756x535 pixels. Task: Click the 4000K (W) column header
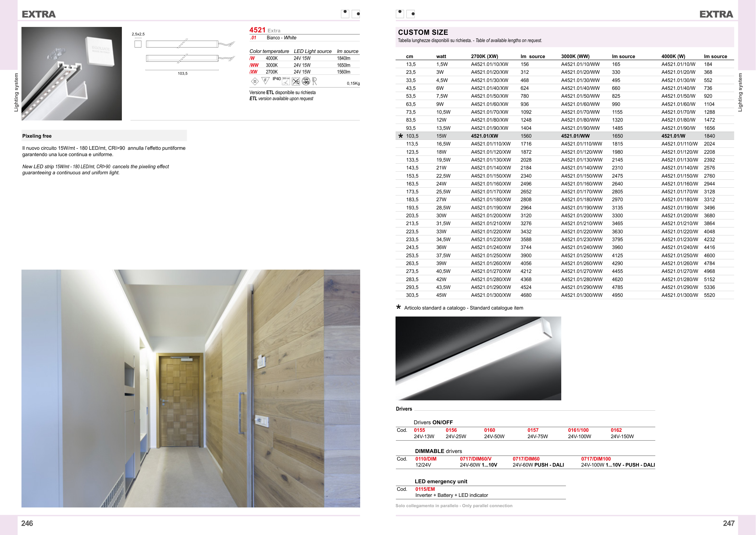[x=673, y=56]
